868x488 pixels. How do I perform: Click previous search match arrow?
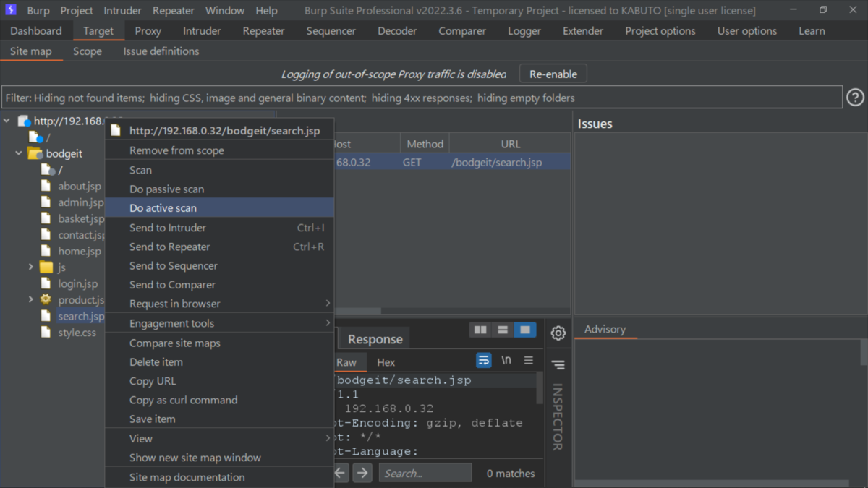point(340,473)
